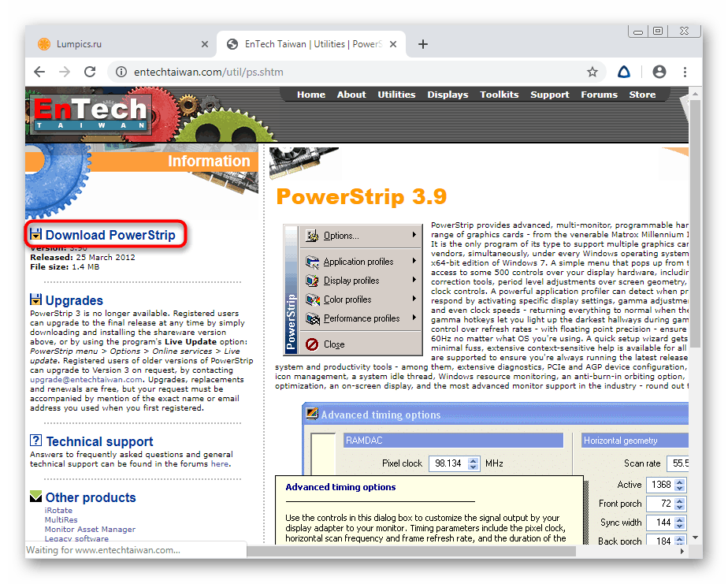Click the vertical page scrollbar thumb
Image resolution: width=728 pixels, height=584 pixels.
click(695, 224)
